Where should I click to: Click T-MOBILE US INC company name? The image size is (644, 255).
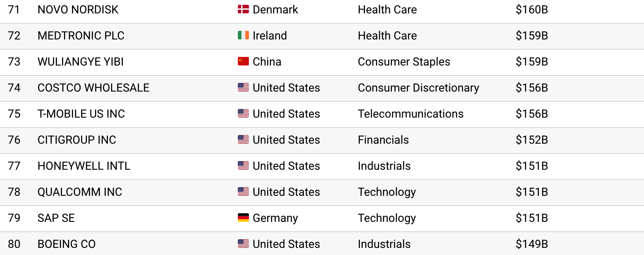(81, 114)
